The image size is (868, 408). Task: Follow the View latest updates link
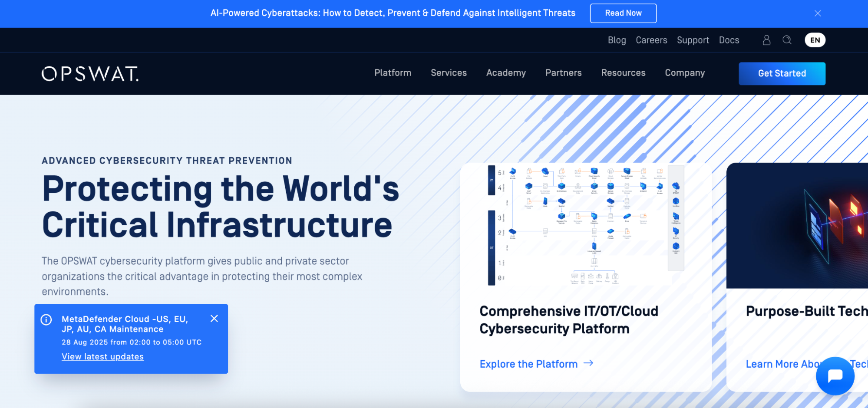pos(102,357)
